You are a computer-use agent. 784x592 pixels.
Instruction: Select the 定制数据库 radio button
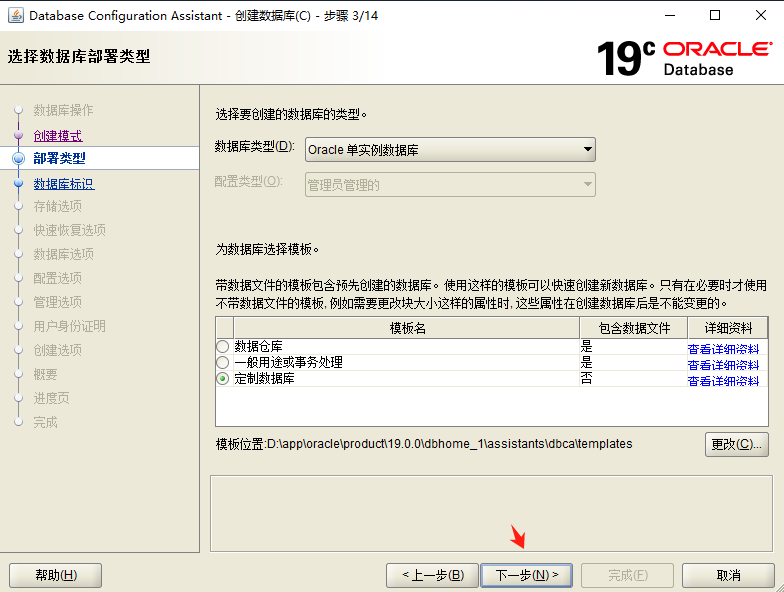click(222, 378)
